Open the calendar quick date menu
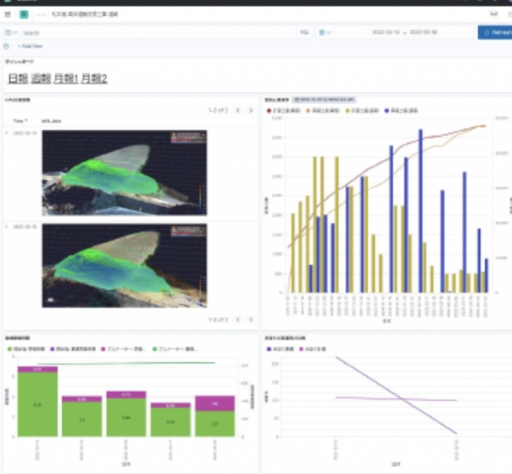The image size is (512, 474). [x=325, y=32]
